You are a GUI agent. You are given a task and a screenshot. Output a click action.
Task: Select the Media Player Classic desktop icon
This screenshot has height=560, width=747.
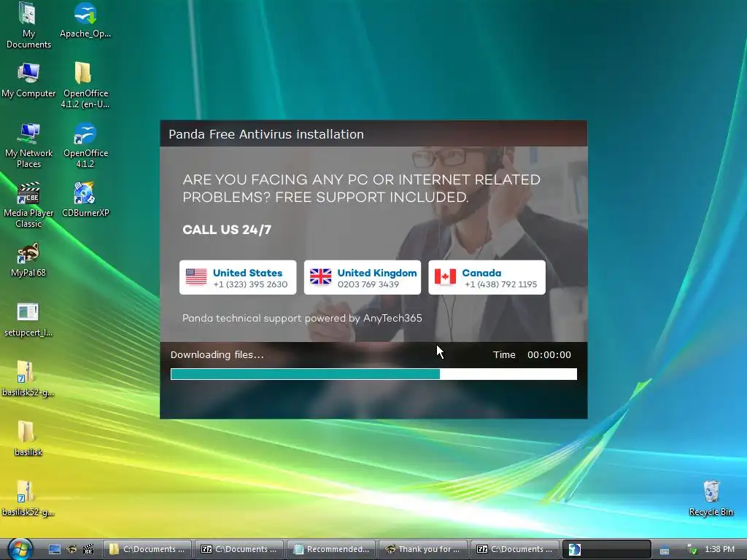28,205
